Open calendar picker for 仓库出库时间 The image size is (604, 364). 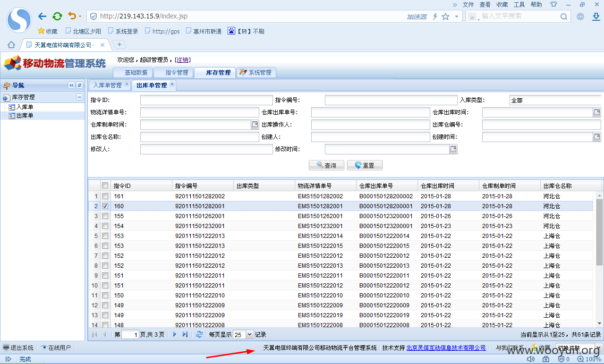click(x=597, y=112)
